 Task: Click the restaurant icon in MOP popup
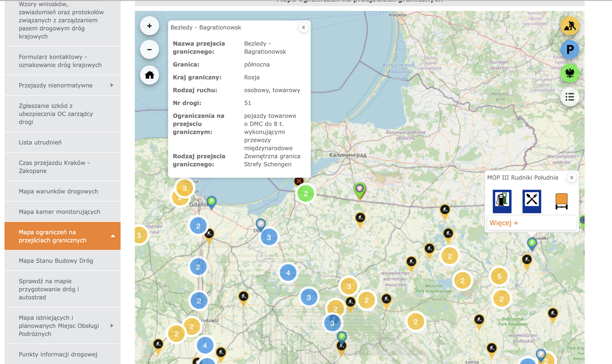531,201
